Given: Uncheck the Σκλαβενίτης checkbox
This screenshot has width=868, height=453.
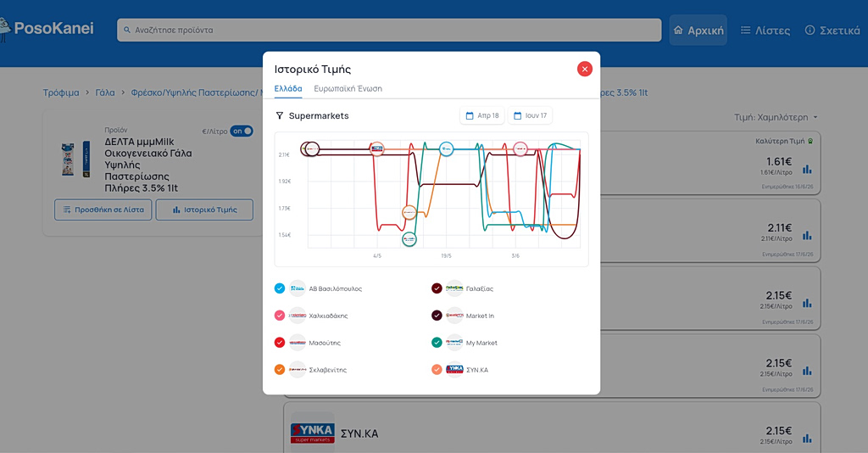Looking at the screenshot, I should 280,370.
